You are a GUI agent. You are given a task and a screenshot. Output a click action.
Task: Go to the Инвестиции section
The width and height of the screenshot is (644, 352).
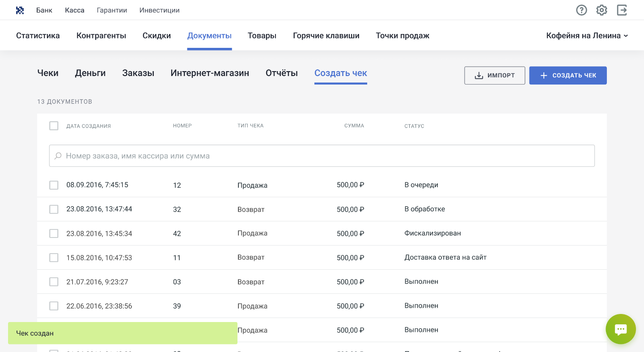point(160,10)
